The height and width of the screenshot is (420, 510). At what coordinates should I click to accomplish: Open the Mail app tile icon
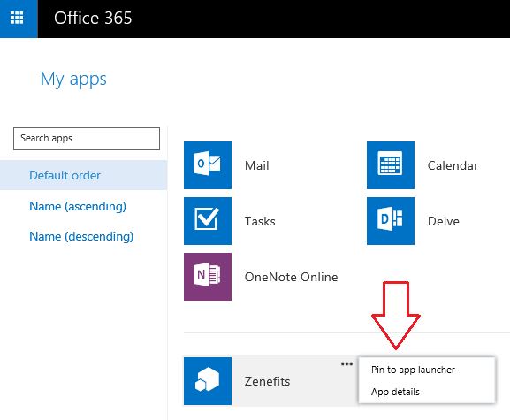click(x=208, y=165)
